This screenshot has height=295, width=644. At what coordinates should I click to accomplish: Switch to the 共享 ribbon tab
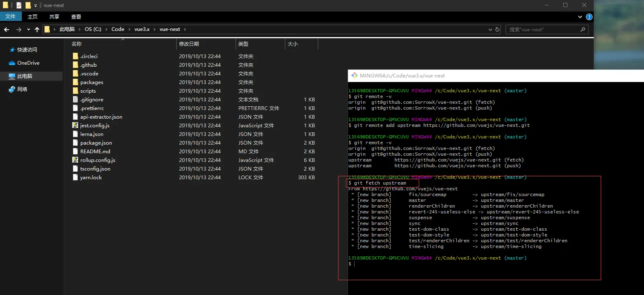click(54, 16)
